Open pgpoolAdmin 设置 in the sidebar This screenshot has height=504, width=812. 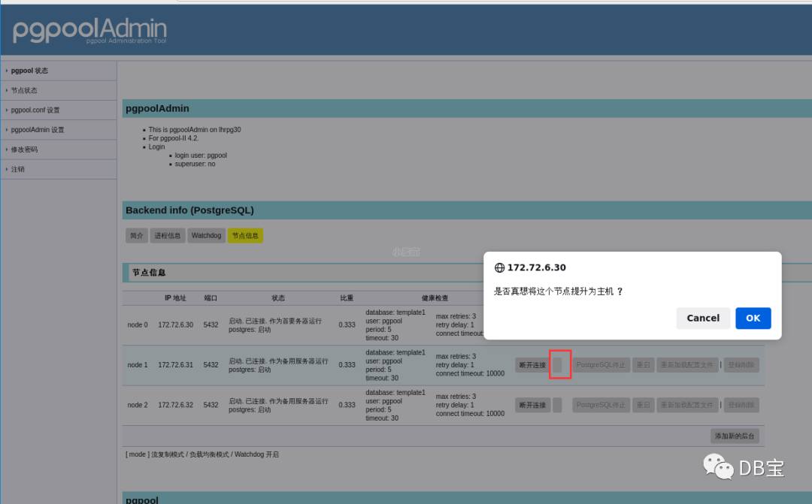pos(38,129)
